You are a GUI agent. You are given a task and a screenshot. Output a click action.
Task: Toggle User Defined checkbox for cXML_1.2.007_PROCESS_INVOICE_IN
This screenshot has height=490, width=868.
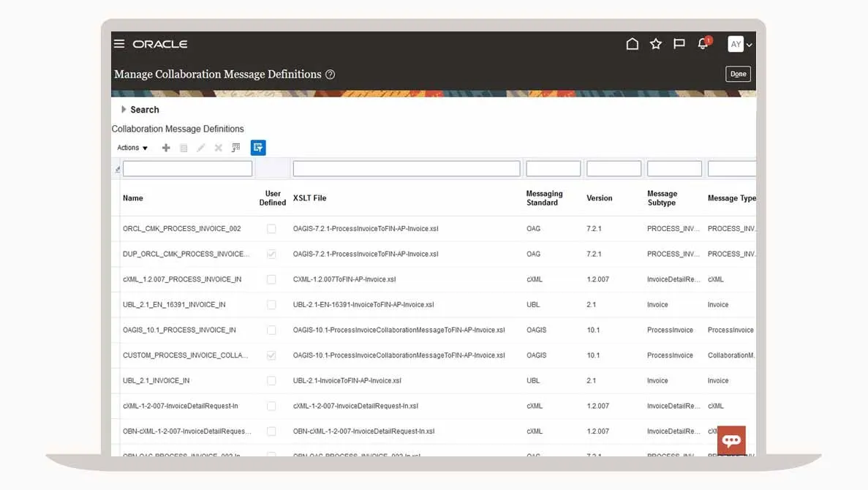(x=271, y=279)
